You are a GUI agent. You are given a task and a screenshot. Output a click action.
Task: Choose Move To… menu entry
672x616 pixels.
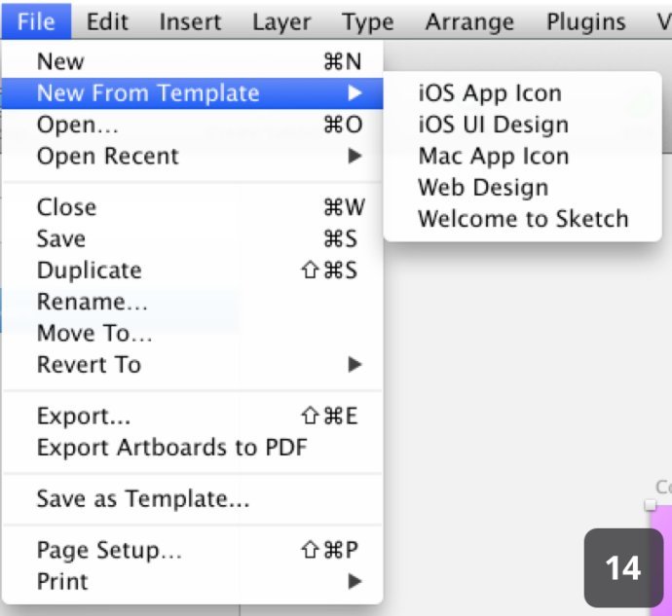192,333
